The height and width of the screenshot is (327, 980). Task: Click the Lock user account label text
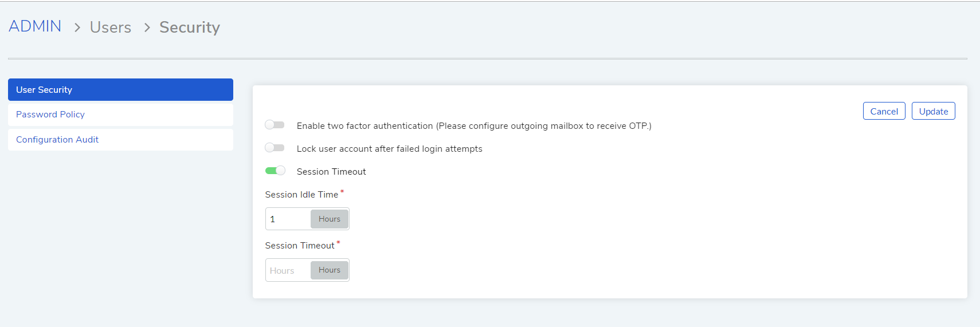pos(390,149)
